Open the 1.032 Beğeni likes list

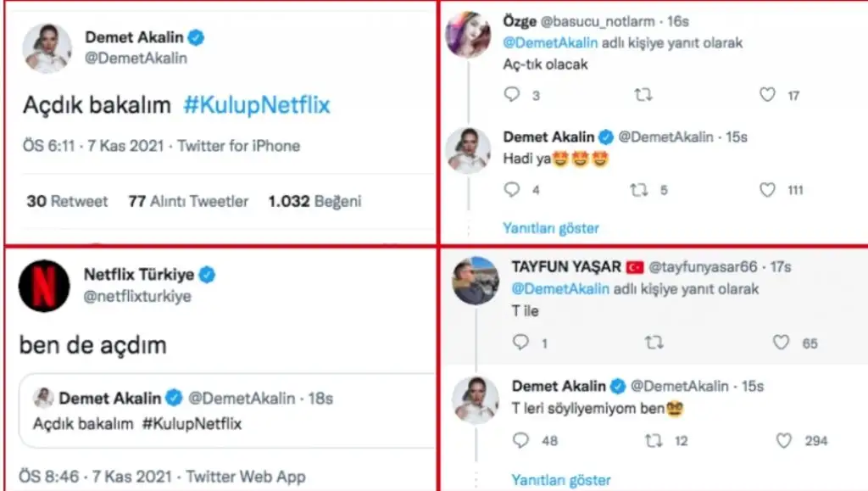coord(314,201)
